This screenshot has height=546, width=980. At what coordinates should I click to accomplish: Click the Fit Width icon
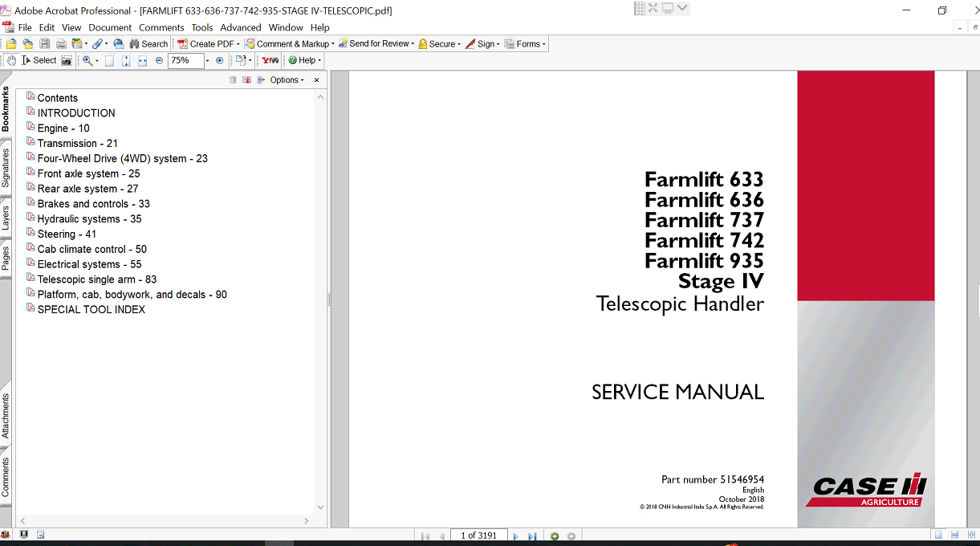coord(142,60)
